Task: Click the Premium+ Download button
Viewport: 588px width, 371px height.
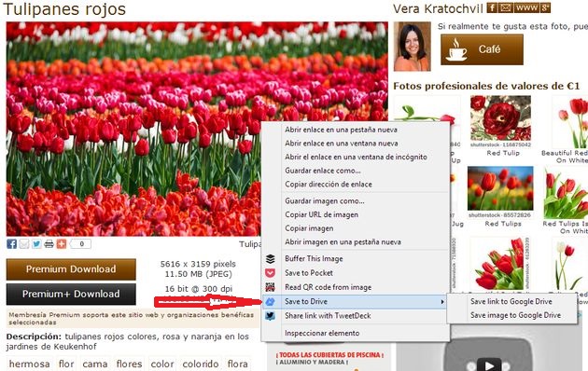Action: tap(71, 294)
